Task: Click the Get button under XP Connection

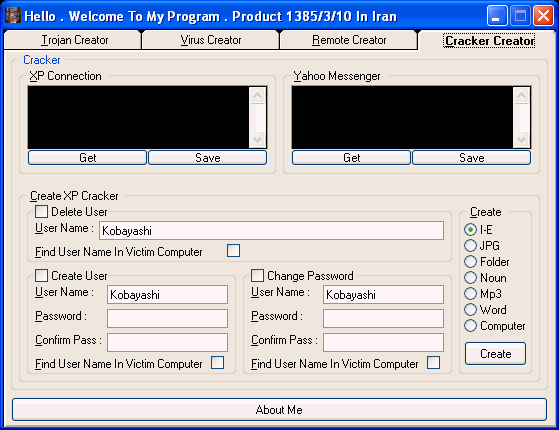Action: point(87,158)
